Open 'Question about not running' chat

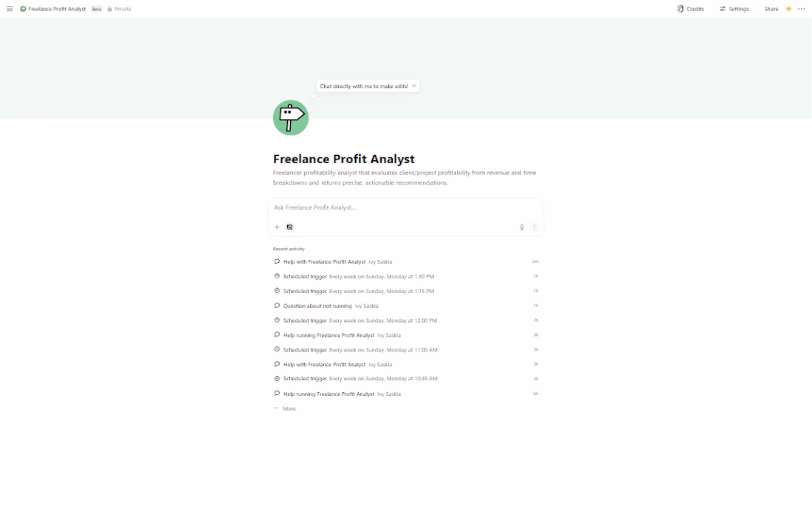[x=317, y=306]
